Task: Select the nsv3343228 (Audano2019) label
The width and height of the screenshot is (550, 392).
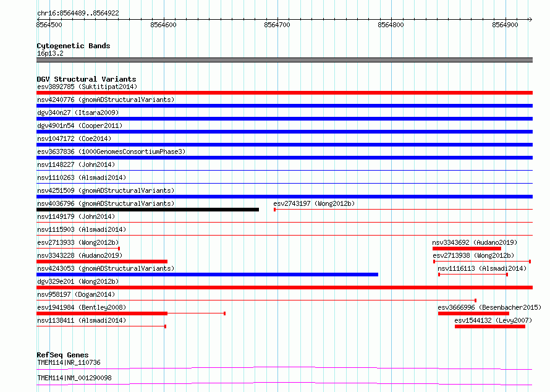Action: coord(80,255)
